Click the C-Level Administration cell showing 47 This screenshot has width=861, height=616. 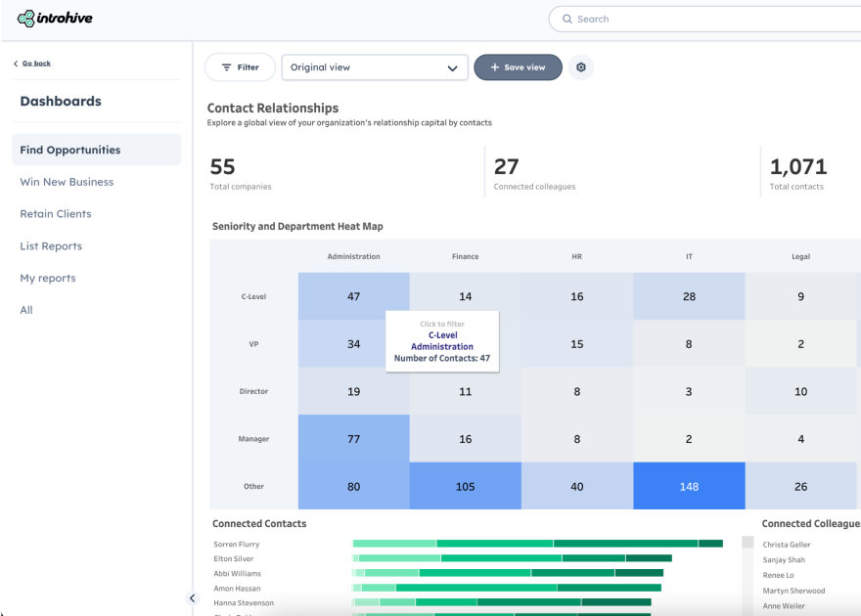coord(353,295)
